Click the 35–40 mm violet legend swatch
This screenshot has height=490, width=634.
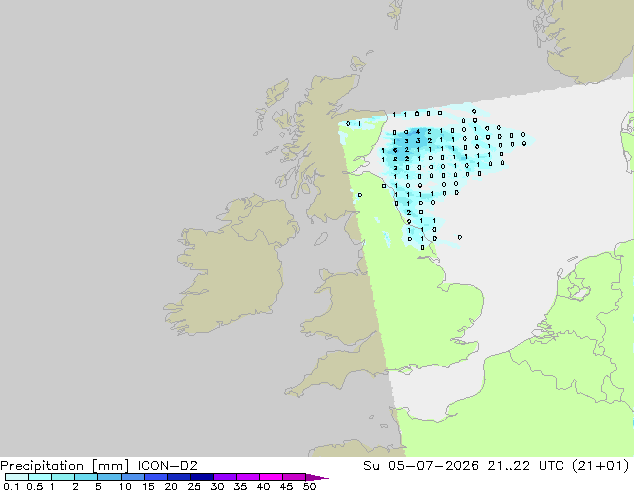(248, 477)
